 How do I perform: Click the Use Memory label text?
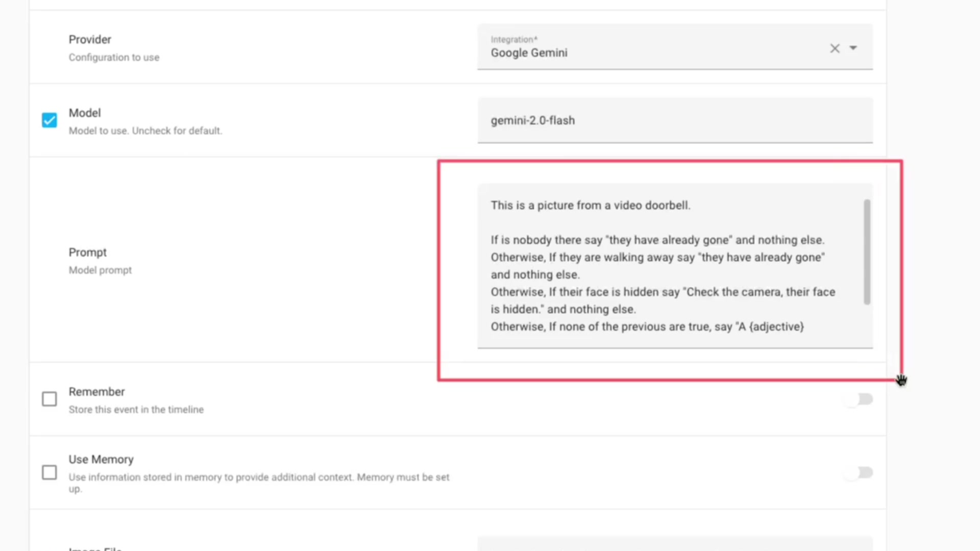[x=101, y=460]
